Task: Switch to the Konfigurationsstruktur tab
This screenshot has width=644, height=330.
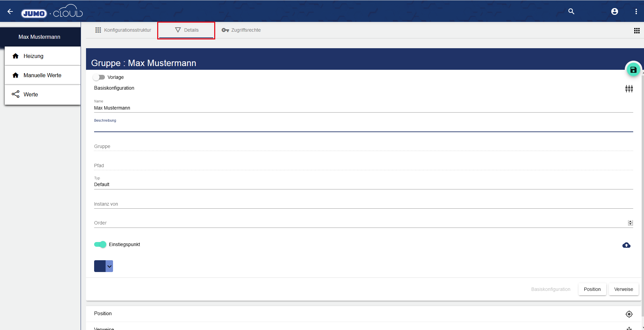Action: (123, 30)
